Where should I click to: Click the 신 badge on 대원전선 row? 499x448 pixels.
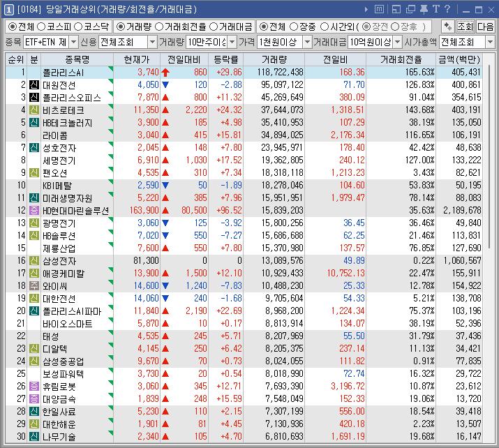pos(34,85)
